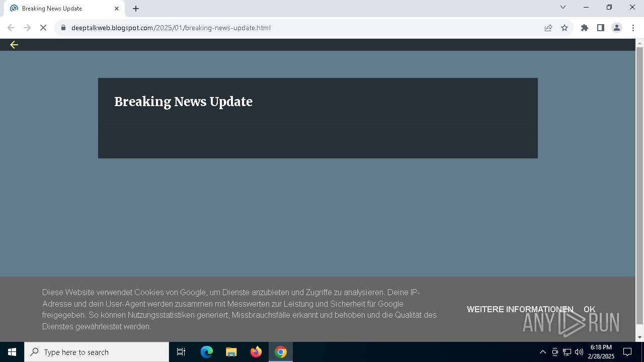The image size is (644, 362).
Task: Go back using browser back arrow
Action: (x=11, y=28)
